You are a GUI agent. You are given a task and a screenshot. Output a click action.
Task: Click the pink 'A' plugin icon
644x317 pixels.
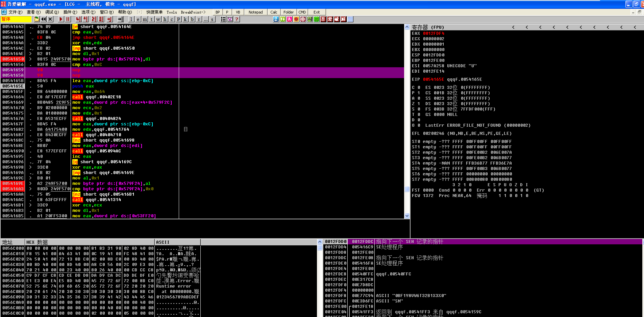tap(290, 19)
